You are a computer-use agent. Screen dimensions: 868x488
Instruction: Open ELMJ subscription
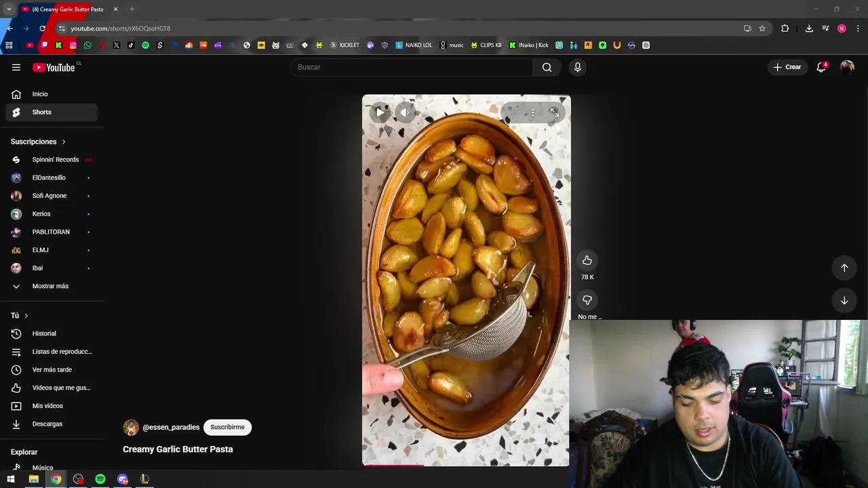pyautogui.click(x=52, y=250)
